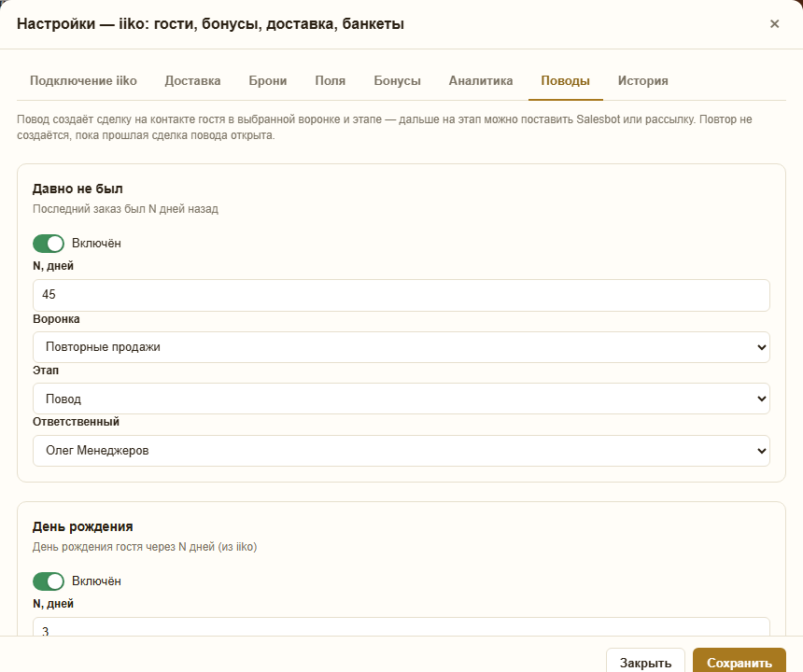
Task: Go to the Брони tab
Action: point(268,81)
